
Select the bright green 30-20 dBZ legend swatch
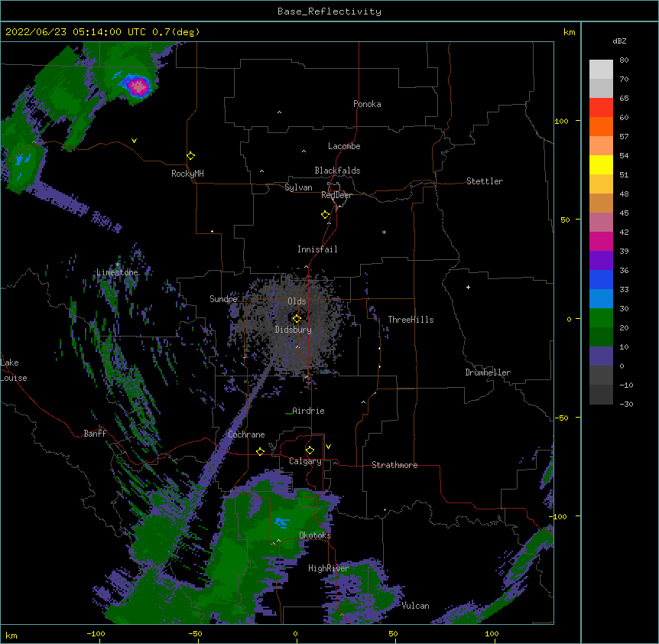[601, 318]
